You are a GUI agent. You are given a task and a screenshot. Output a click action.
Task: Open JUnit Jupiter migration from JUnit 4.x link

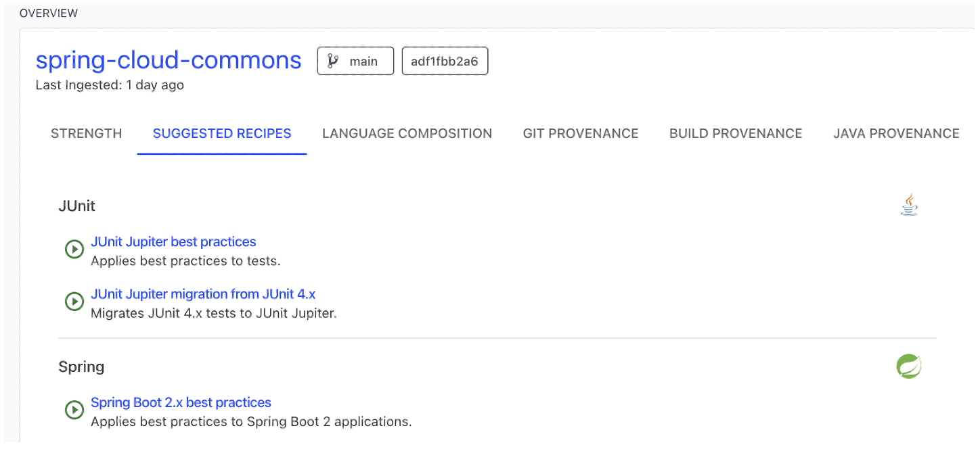(203, 294)
